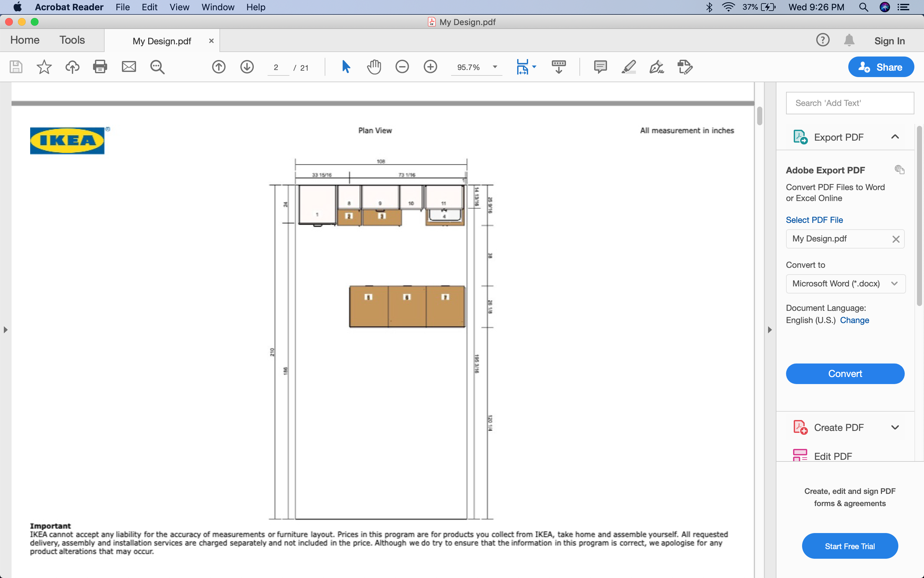The image size is (924, 578).
Task: Click the Share button
Action: click(x=881, y=67)
